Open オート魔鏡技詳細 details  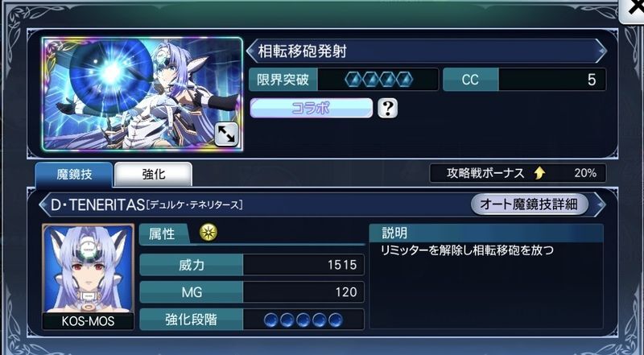point(530,204)
